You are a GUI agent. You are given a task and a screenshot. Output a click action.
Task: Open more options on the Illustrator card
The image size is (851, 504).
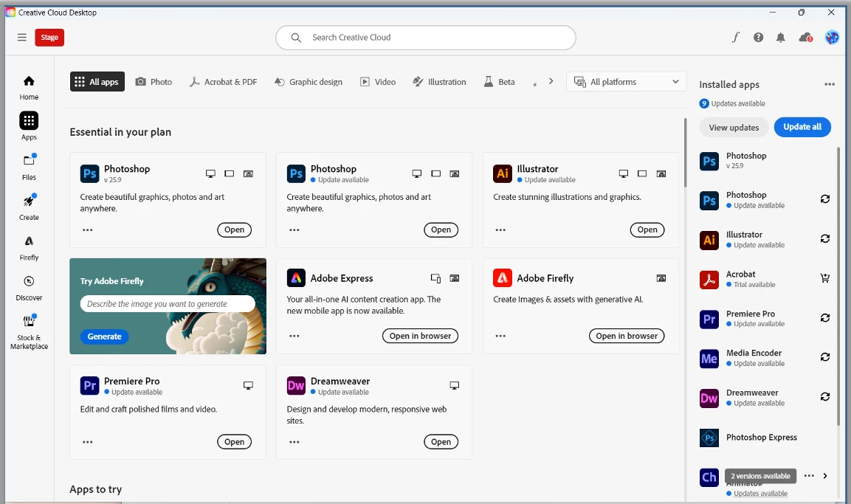coord(500,230)
